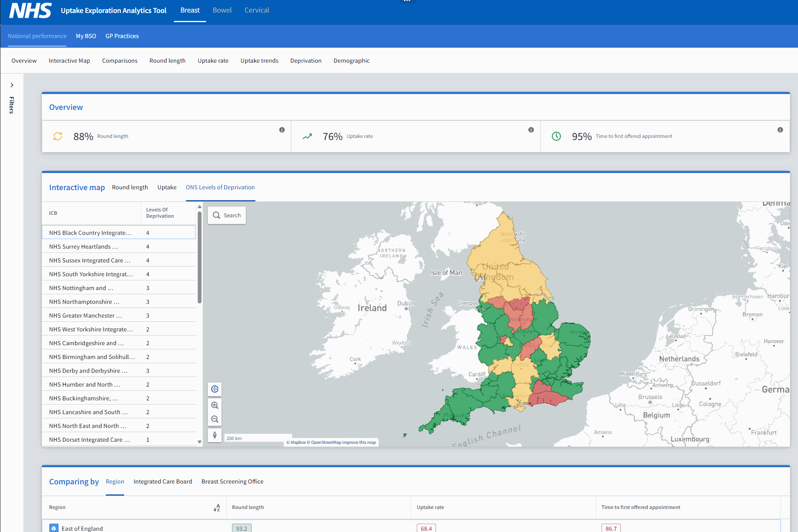
Task: Open the Improve this map link
Action: pos(359,442)
